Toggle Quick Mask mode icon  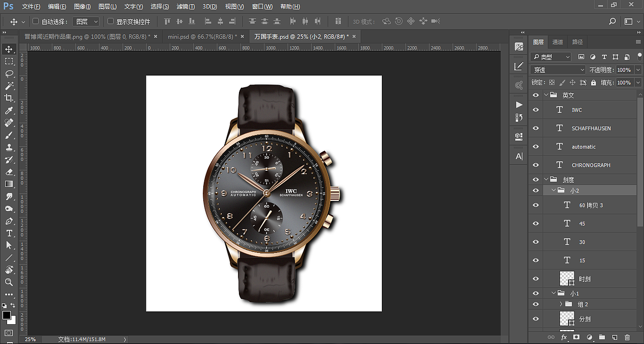pyautogui.click(x=9, y=333)
